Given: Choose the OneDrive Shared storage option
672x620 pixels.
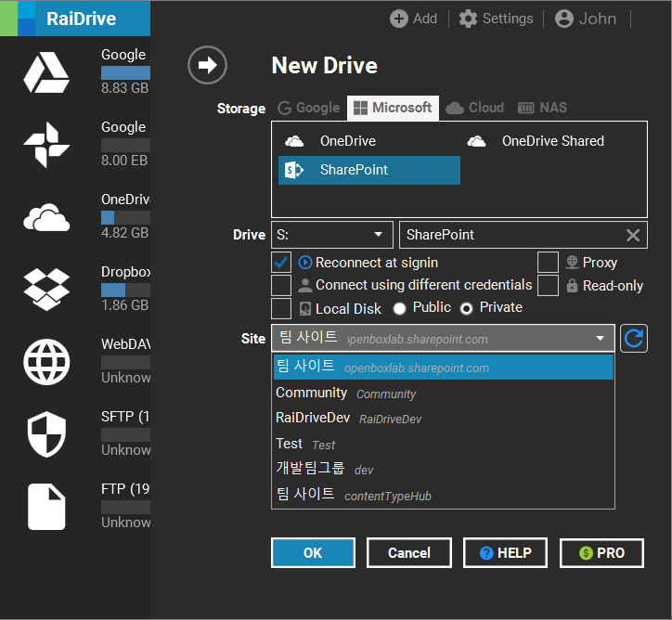Looking at the screenshot, I should coord(551,141).
